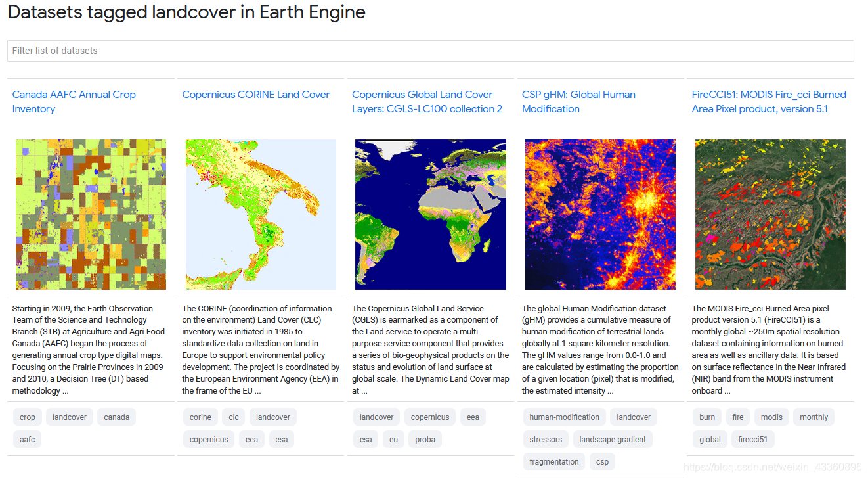Viewport: 868px width, 479px height.
Task: Select the crop tag
Action: [28, 417]
